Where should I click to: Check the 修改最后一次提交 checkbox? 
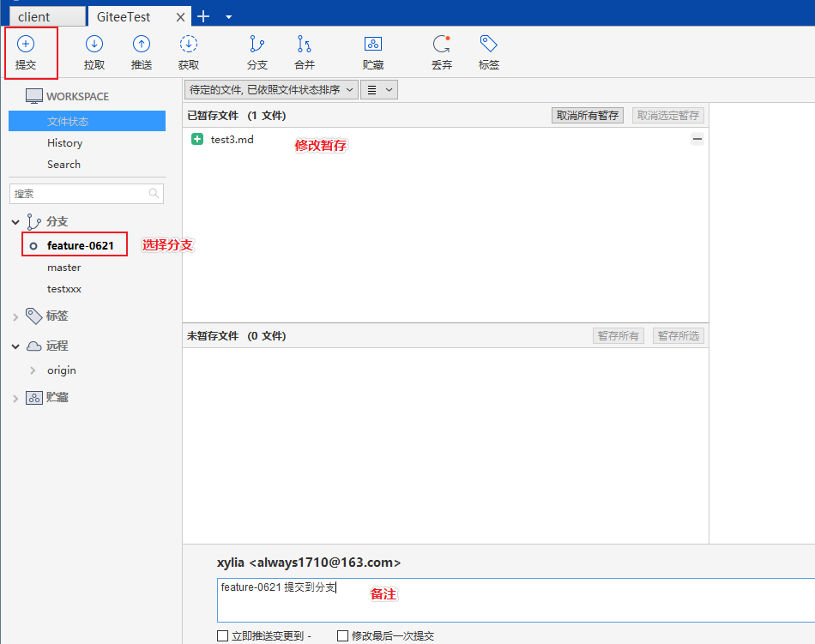pos(343,636)
